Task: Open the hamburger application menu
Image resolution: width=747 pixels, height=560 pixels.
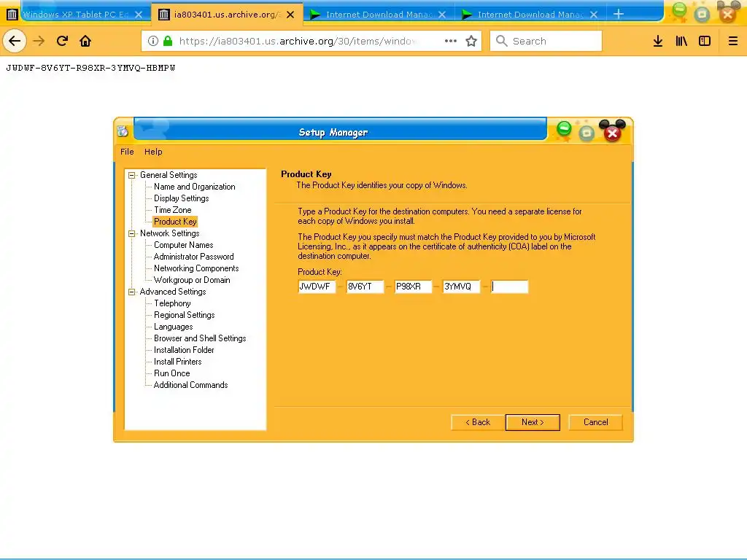Action: coord(733,41)
